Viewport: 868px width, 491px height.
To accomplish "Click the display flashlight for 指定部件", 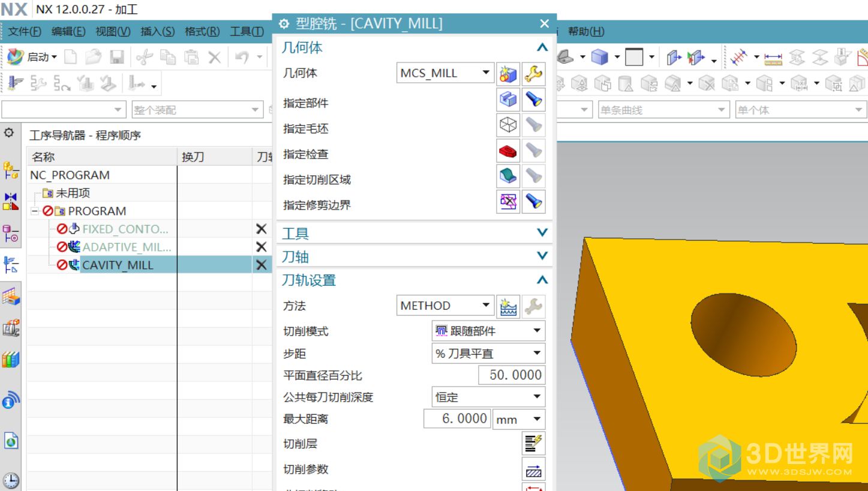I will [x=533, y=100].
